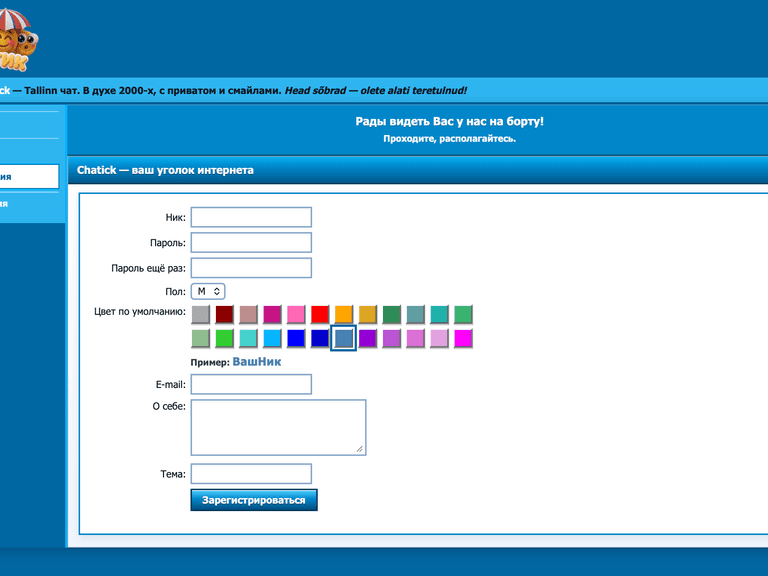Select the orange color swatch
Image resolution: width=768 pixels, height=576 pixels.
[344, 314]
